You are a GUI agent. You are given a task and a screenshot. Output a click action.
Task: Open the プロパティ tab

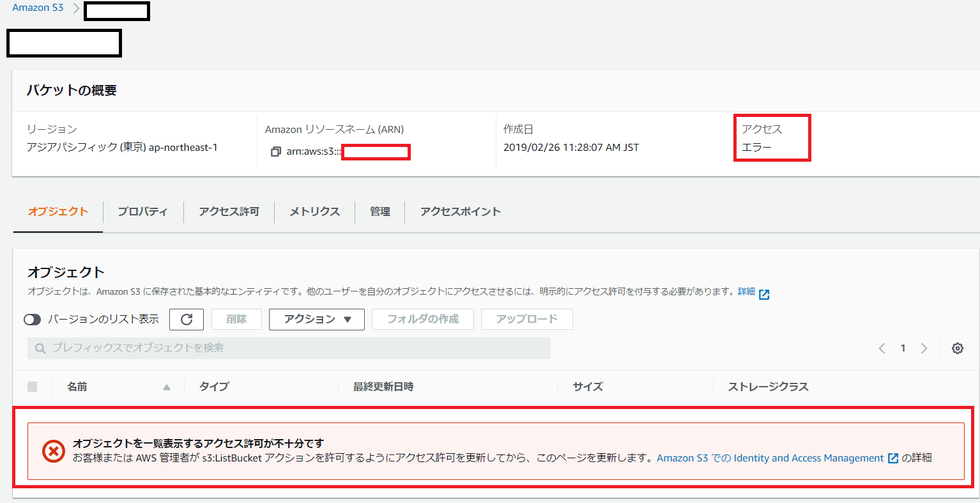pyautogui.click(x=143, y=212)
